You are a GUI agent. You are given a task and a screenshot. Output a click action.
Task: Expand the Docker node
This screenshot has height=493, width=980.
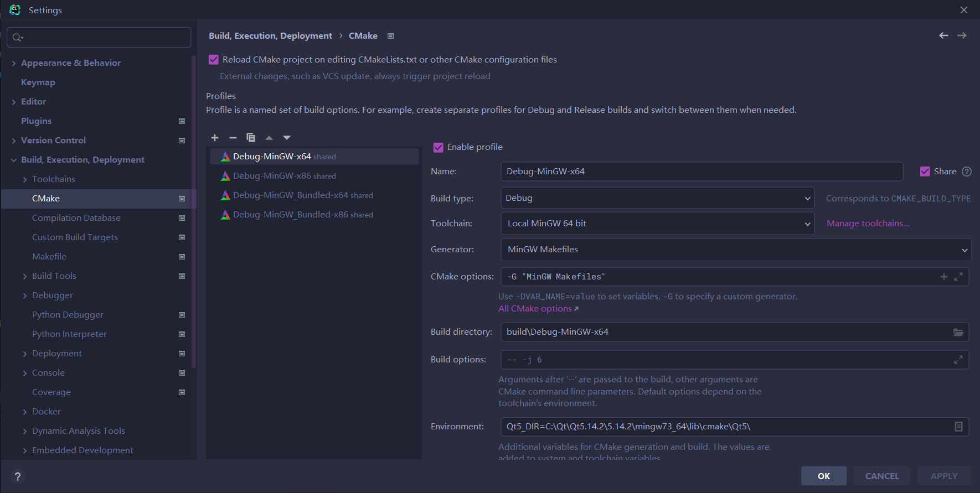tap(25, 412)
